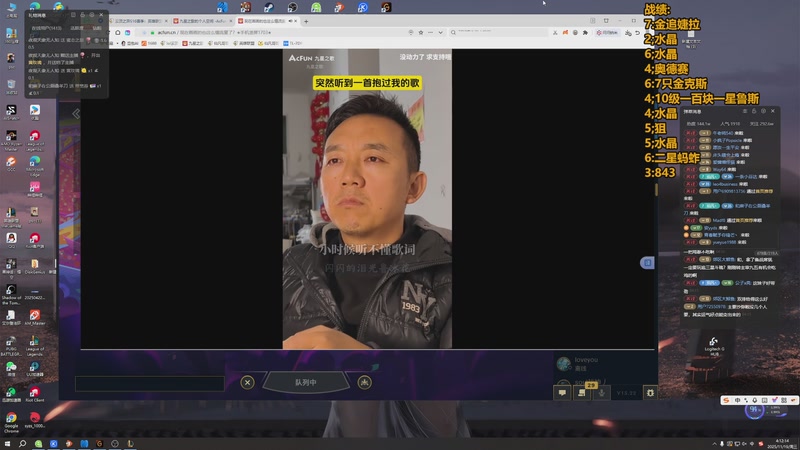Open the taskbar search magnifier
Screen dimensions: 800x450
pos(22,444)
